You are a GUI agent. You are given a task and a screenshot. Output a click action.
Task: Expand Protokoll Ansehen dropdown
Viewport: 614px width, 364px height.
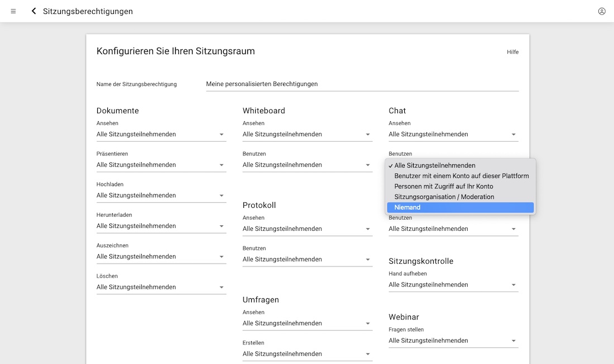coord(307,229)
